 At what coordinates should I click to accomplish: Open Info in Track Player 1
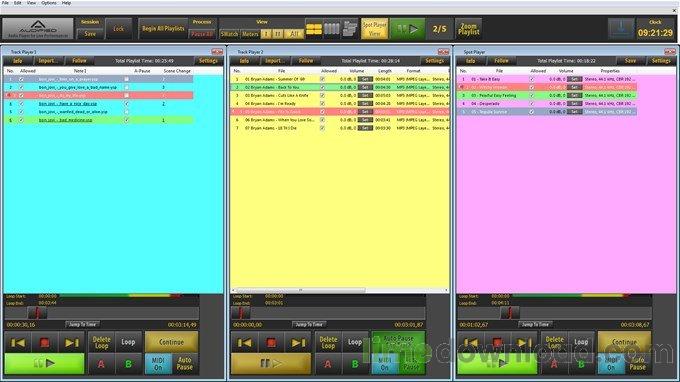click(x=18, y=61)
